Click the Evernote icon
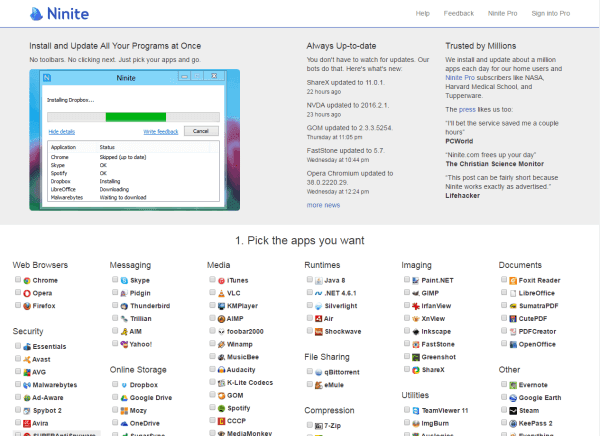The width and height of the screenshot is (600, 436). pyautogui.click(x=513, y=385)
